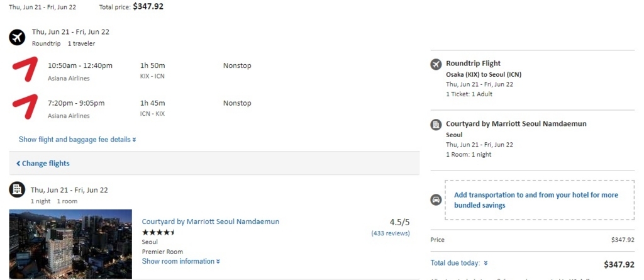Click the hotel building icon above the photo
The height and width of the screenshot is (280, 644).
point(17,190)
